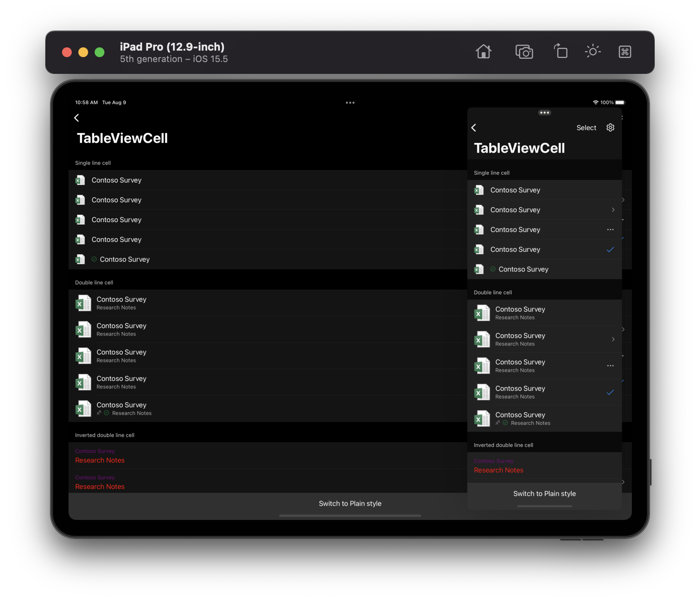Tap Switch to Plain style in slide-over panel
Screen dimensions: 700x604
(545, 494)
